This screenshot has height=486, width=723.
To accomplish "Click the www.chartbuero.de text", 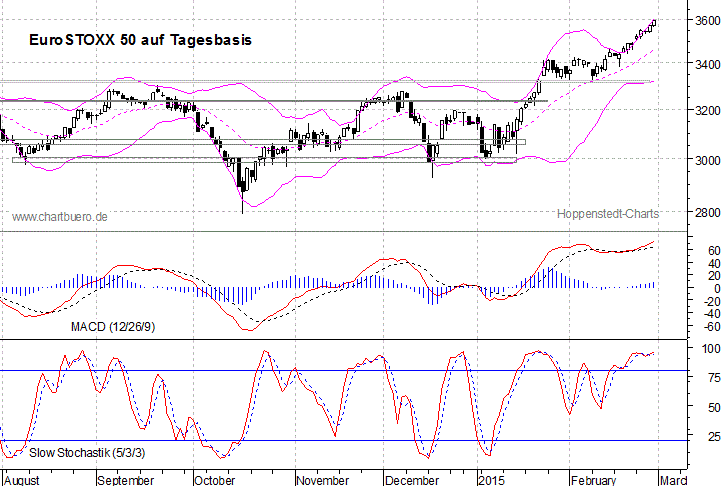I will pos(59,217).
